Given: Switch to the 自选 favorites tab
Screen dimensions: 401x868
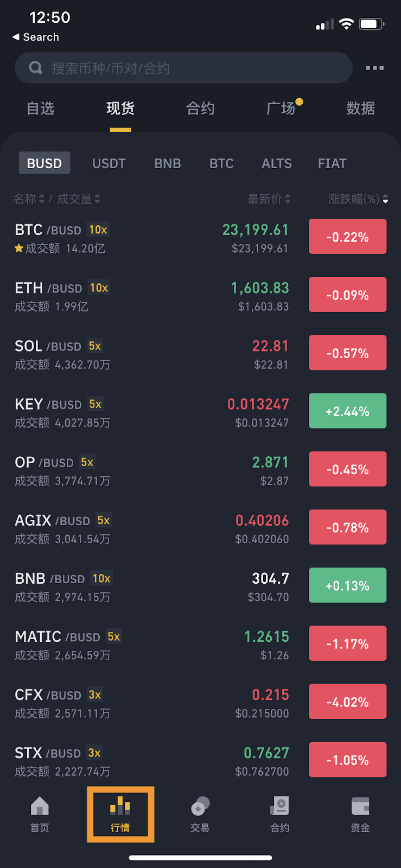Looking at the screenshot, I should pyautogui.click(x=41, y=108).
